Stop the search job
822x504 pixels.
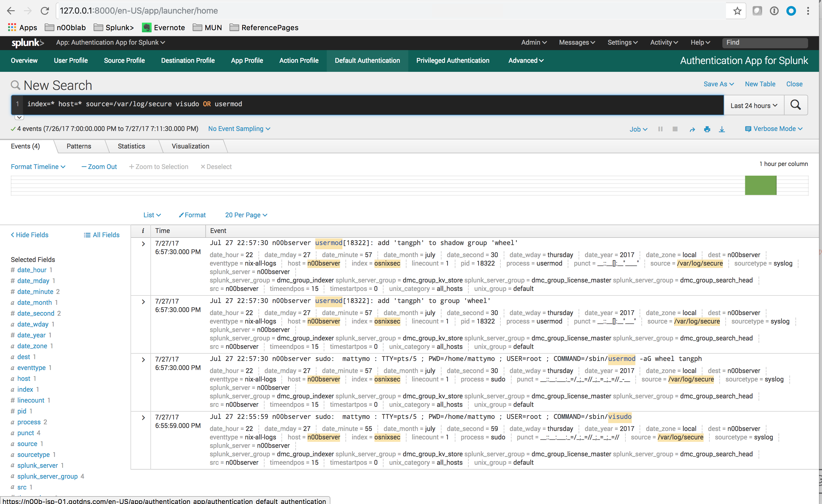coord(675,129)
